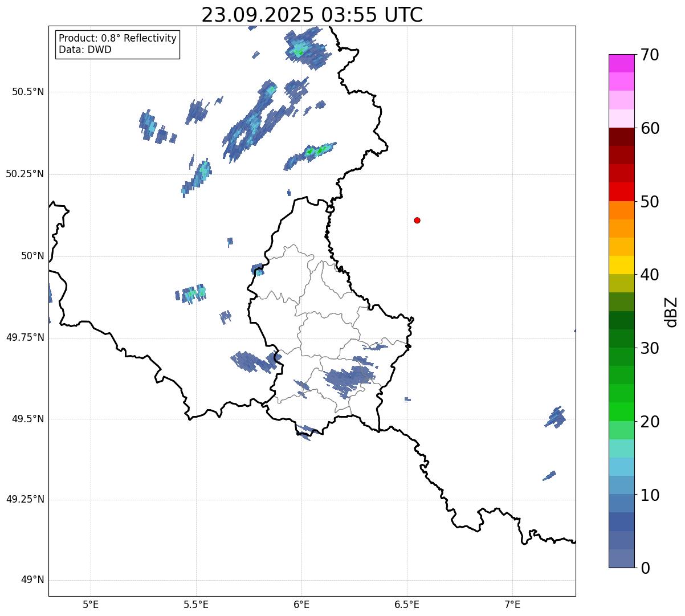Click the 50.5°N latitude tick label
The image size is (685, 616).
pos(27,92)
